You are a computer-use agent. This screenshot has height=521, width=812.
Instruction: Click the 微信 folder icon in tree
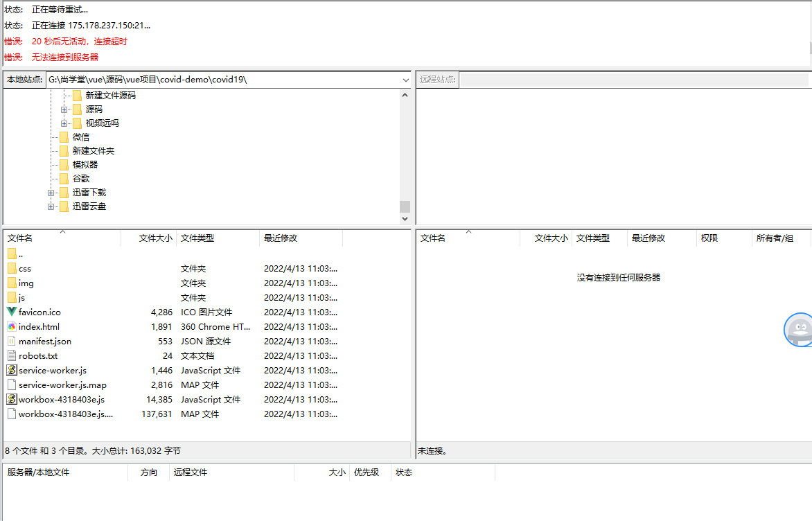(x=64, y=136)
